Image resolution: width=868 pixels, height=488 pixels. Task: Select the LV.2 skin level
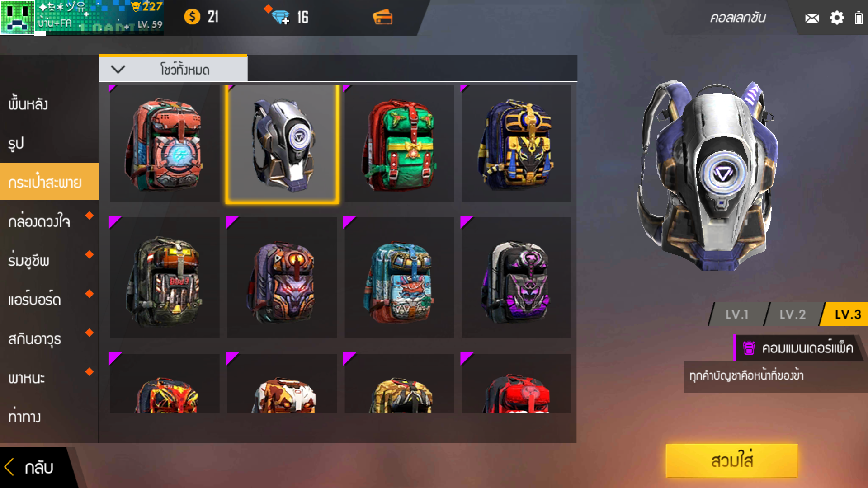793,314
